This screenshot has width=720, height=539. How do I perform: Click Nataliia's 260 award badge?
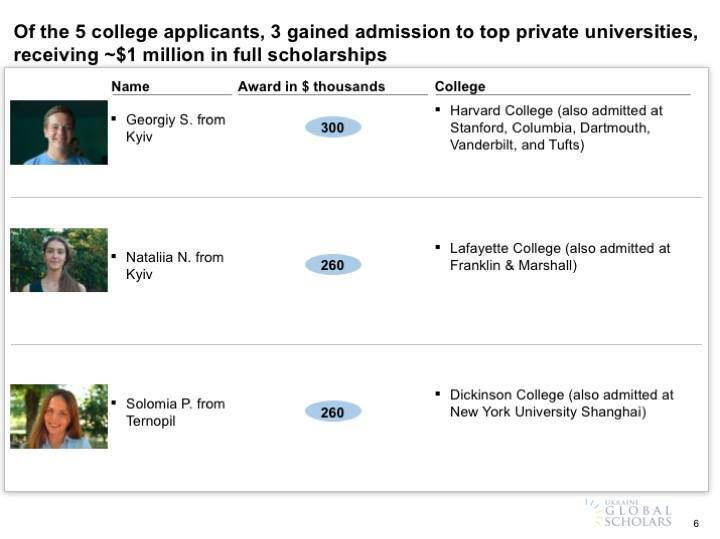click(332, 265)
